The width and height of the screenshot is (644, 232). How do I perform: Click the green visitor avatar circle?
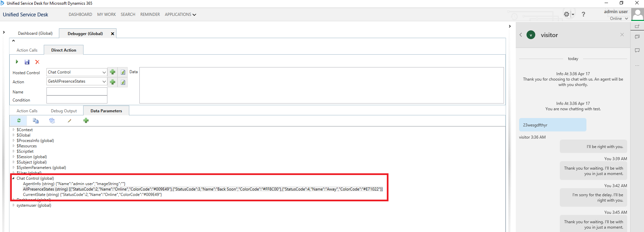point(531,35)
